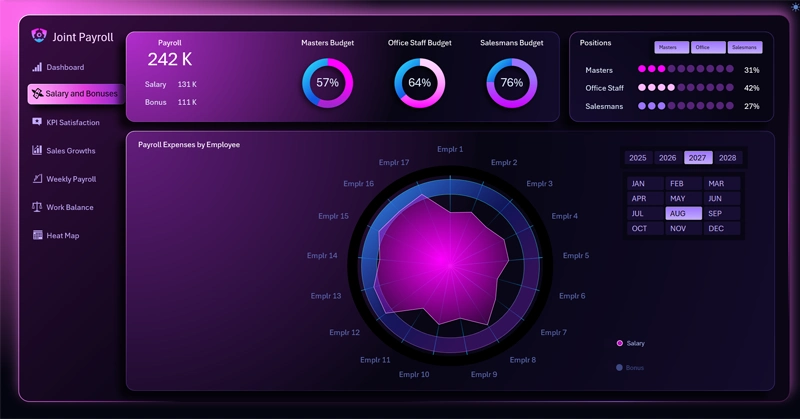This screenshot has width=800, height=419.
Task: Click the Salary value 131 K
Action: click(187, 84)
